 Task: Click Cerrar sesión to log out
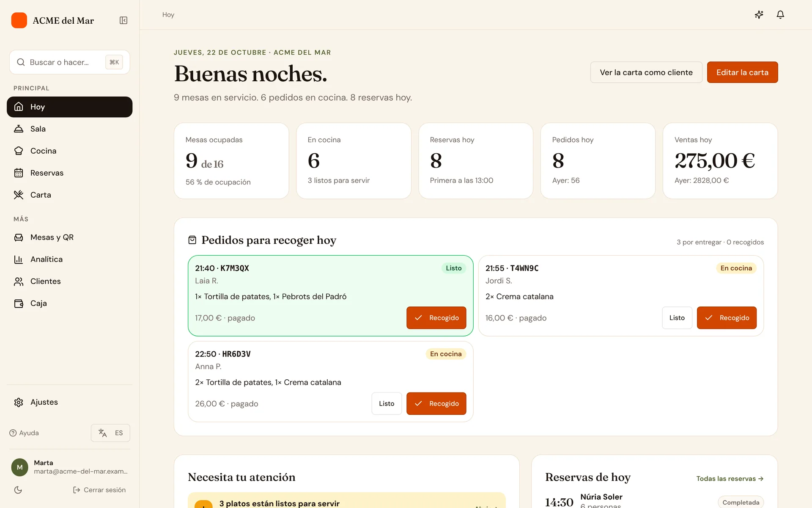point(99,490)
